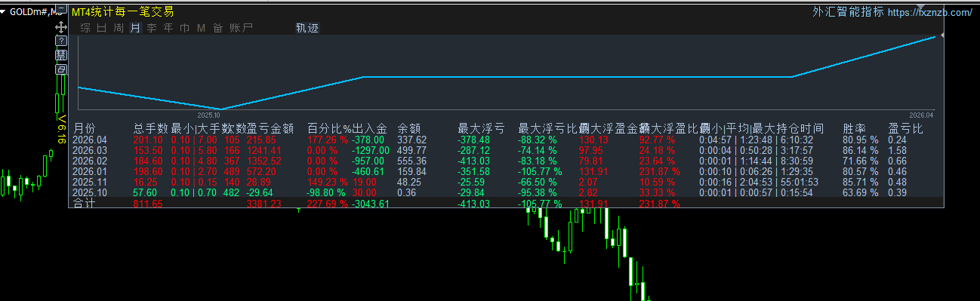Viewport: 980px width, 301px height.
Task: Switch to the 季 quarterly tab
Action: click(152, 28)
